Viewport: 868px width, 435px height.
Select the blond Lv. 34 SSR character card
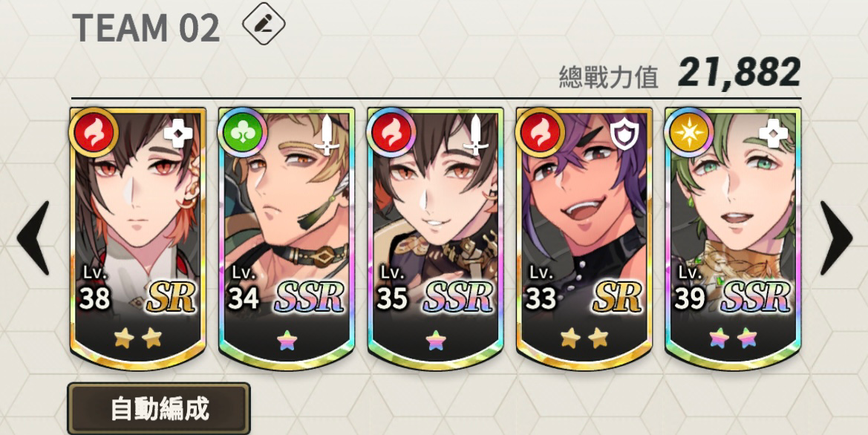tap(287, 238)
